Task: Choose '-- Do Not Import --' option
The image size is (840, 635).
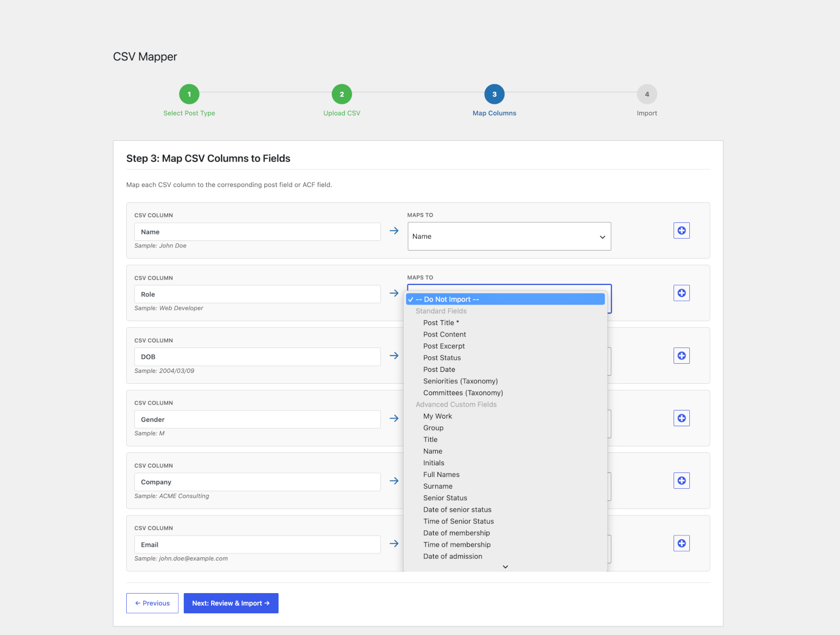Action: 505,299
